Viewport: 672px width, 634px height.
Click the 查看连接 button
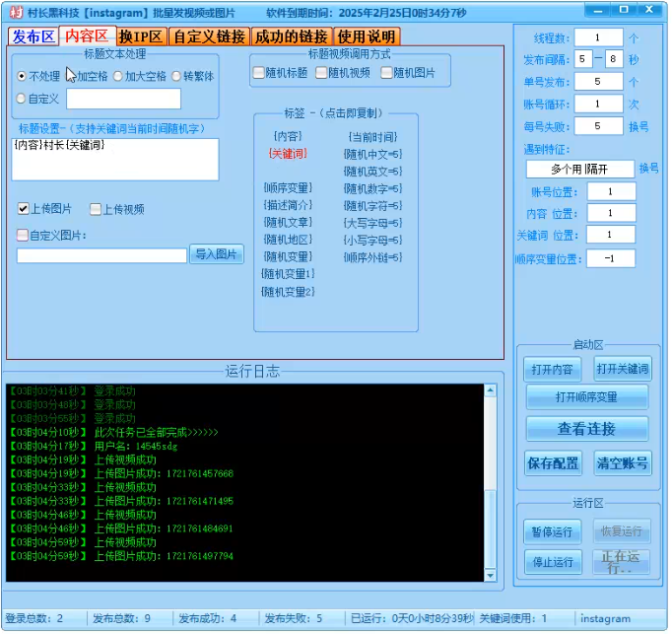587,429
